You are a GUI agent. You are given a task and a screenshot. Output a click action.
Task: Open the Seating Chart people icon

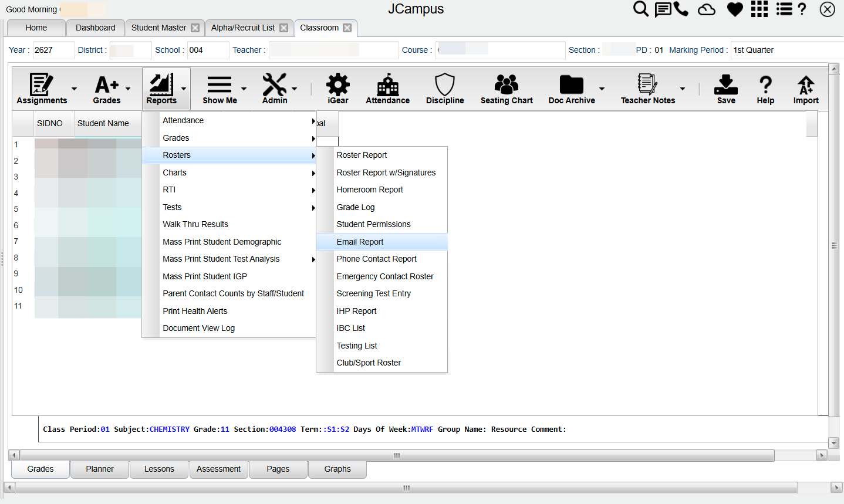coord(507,84)
